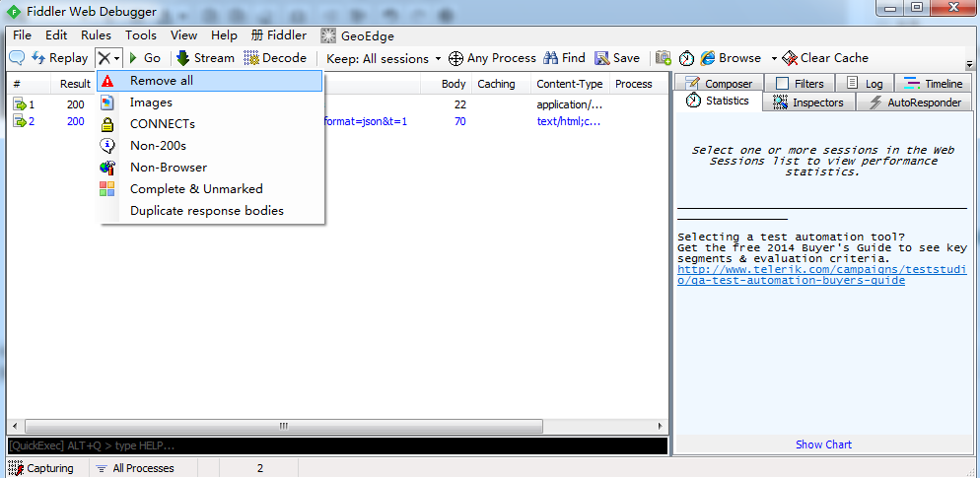
Task: Click the stopwatch timer icon
Action: (687, 58)
